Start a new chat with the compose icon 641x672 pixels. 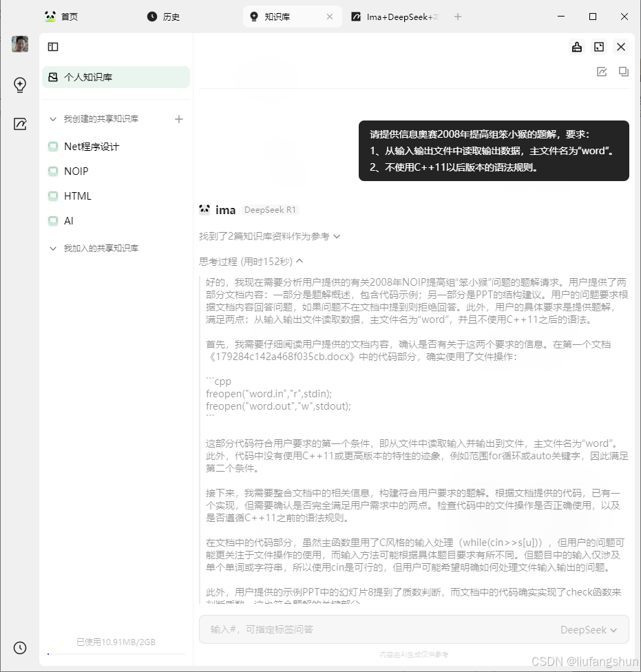(602, 72)
